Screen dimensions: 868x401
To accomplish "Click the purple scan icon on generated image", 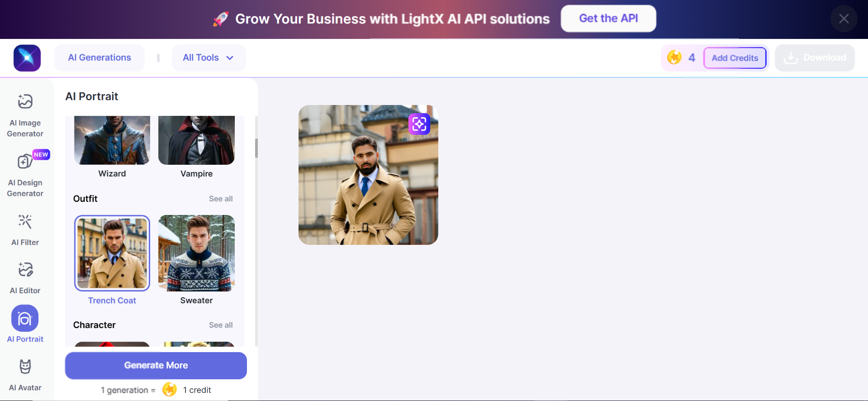I will click(419, 124).
